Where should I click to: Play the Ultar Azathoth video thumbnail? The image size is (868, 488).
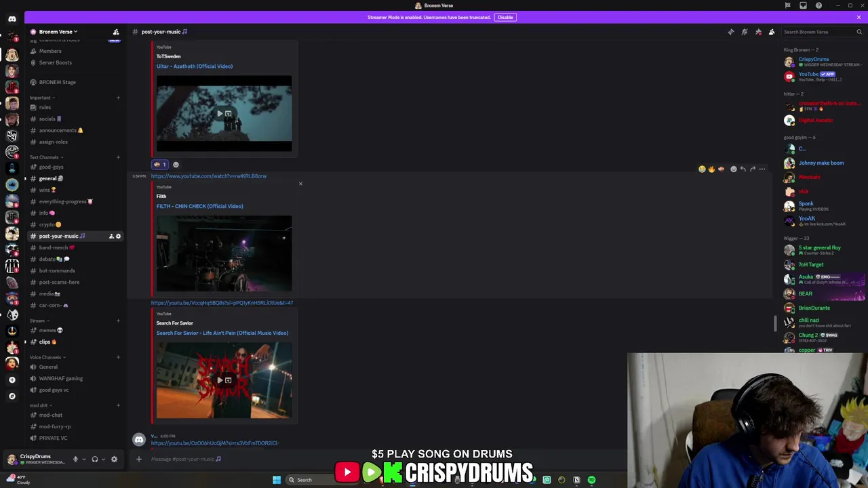(x=224, y=114)
